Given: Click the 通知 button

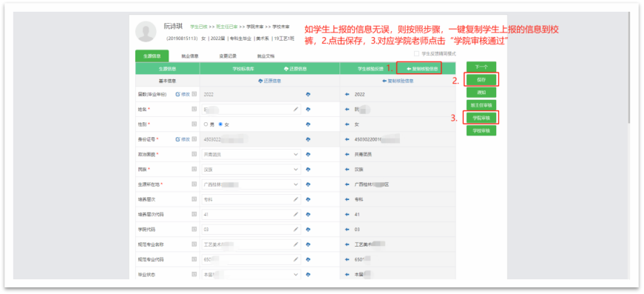Looking at the screenshot, I should click(481, 92).
